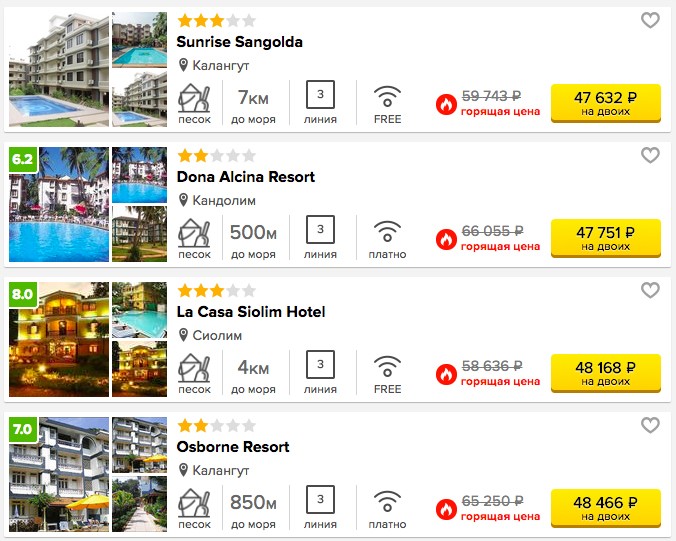Click the fire icon beside 59 743 ₽ price
Screen dimensions: 676x541
(x=446, y=105)
